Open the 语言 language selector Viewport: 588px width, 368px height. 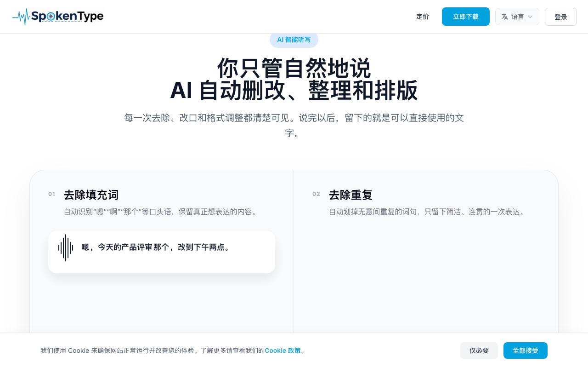517,17
